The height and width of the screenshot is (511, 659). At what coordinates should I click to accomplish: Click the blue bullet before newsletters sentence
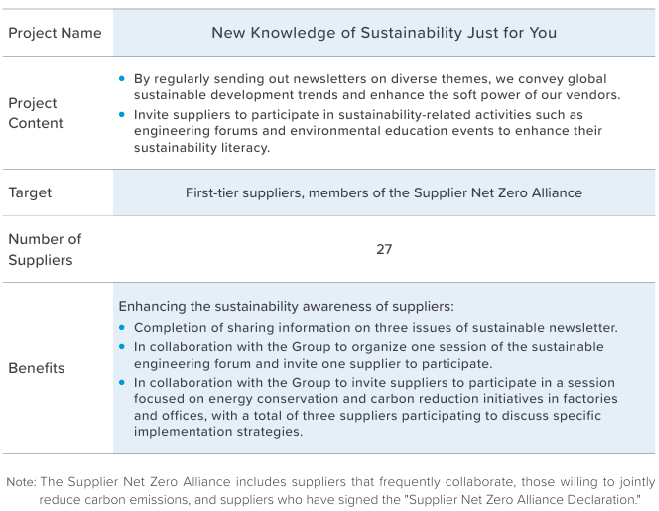122,79
